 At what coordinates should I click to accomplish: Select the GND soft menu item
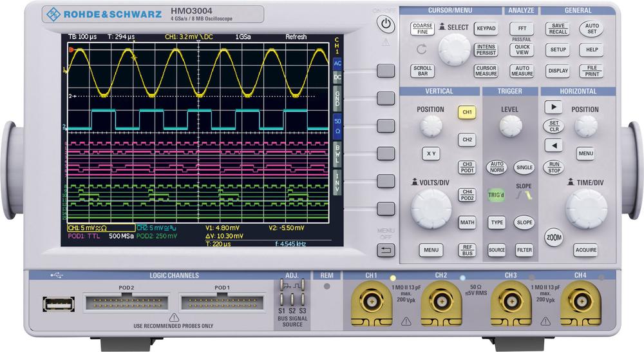tap(337, 99)
